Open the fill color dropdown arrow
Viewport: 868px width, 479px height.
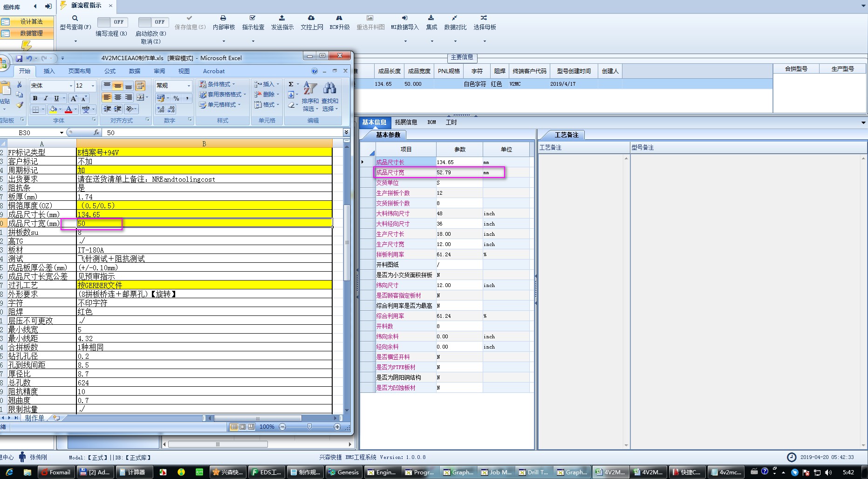point(60,109)
